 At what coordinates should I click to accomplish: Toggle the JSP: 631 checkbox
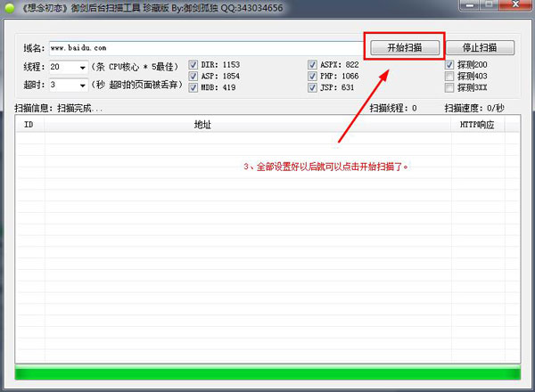(x=312, y=88)
